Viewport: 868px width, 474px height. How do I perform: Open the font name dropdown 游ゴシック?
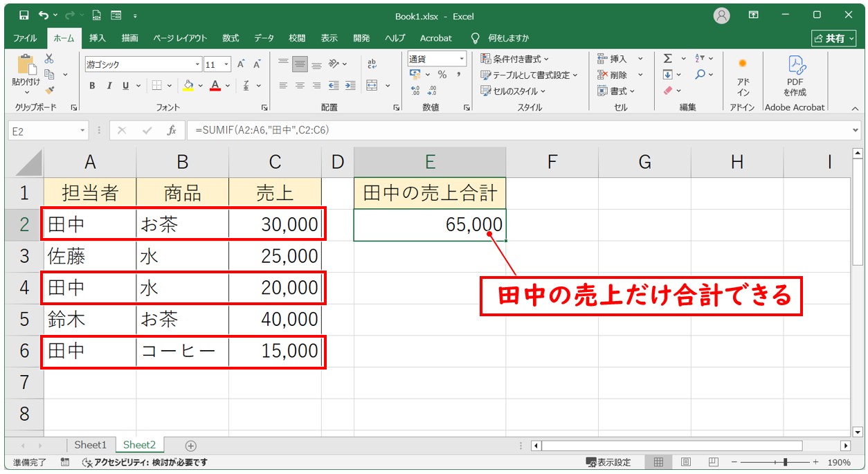[x=197, y=64]
